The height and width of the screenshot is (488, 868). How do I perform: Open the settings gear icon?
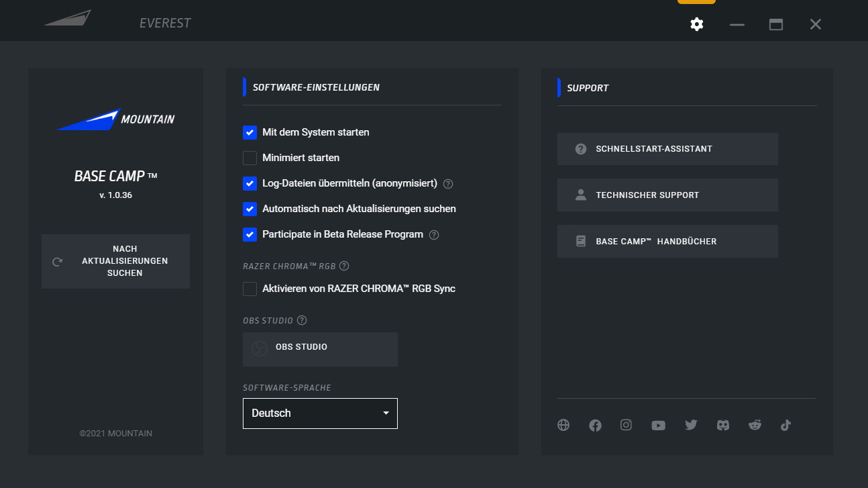tap(697, 24)
